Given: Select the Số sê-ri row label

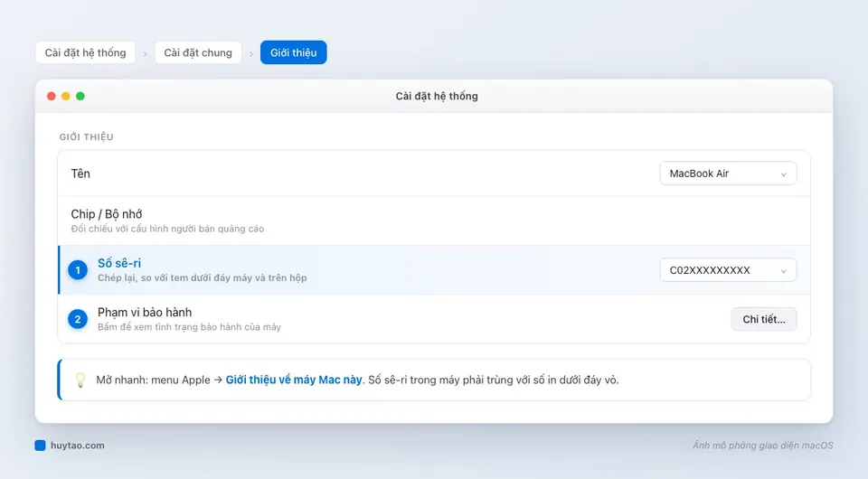Looking at the screenshot, I should coord(119,263).
